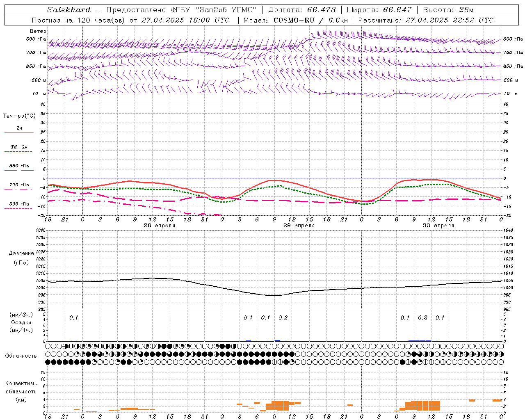Screen dimensions: 525x420
Task: Click the 'Модель COSMO-RU / 6.6км' text
Action: point(296,20)
